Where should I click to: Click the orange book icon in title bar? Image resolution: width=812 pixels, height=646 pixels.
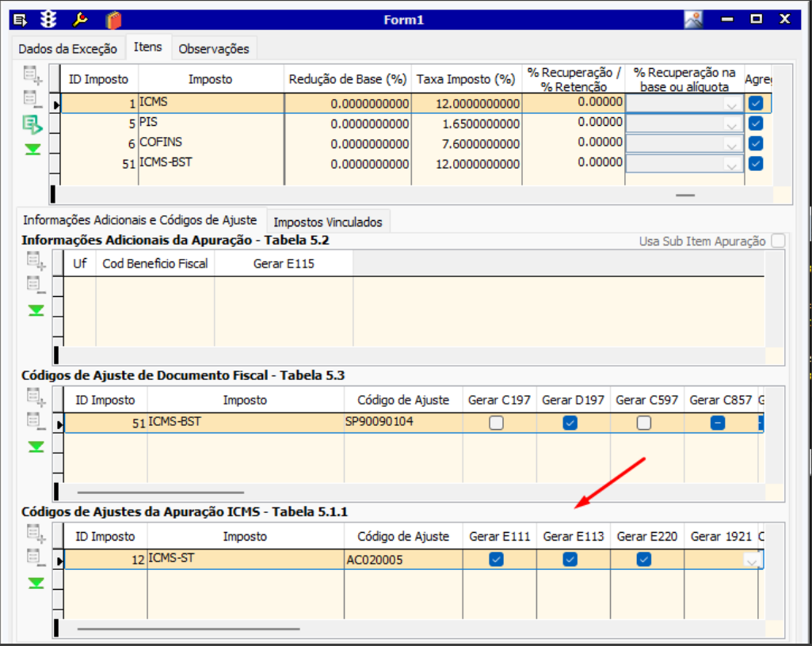point(113,19)
